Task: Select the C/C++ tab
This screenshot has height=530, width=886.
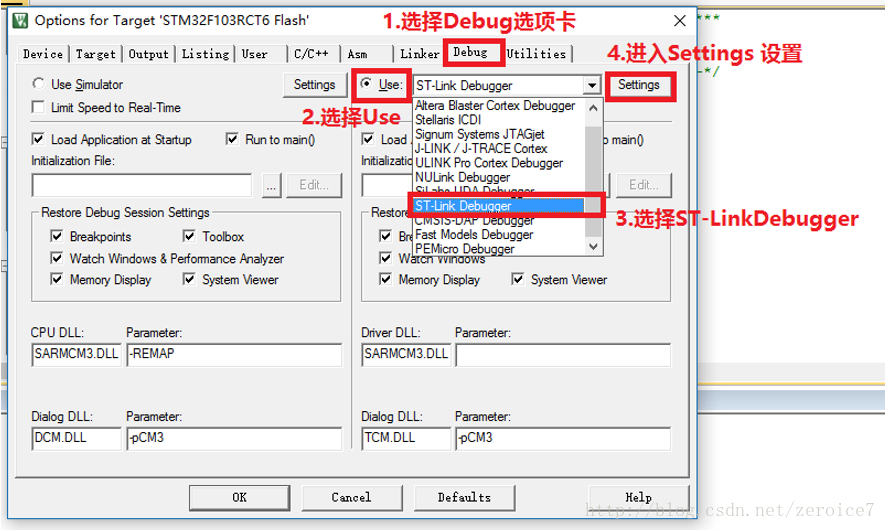Action: pyautogui.click(x=311, y=54)
